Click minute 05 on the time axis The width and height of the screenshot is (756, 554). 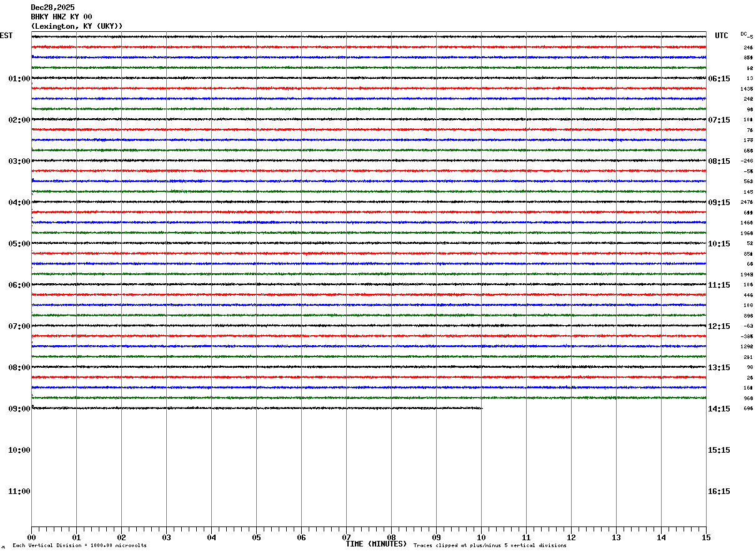(256, 537)
